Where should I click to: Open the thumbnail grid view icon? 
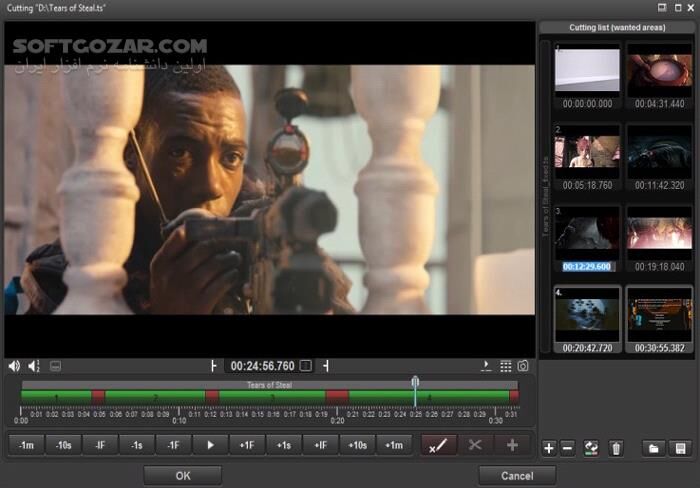click(x=506, y=366)
